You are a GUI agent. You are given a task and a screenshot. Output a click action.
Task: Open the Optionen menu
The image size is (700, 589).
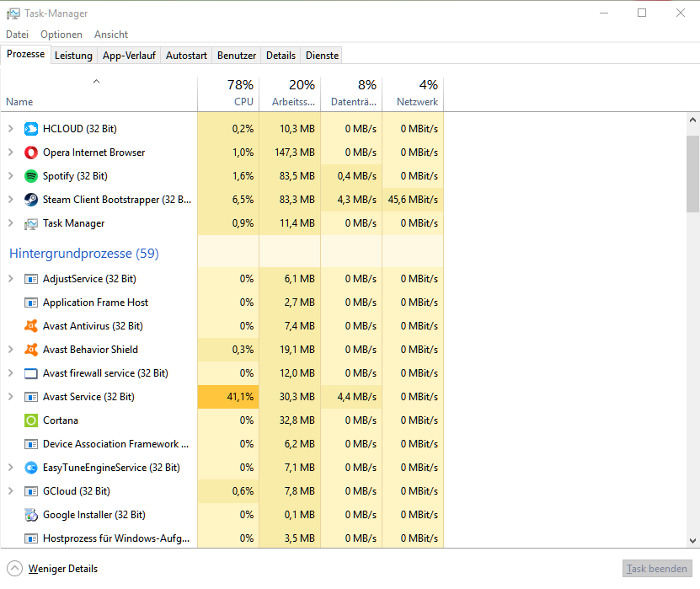[x=61, y=35]
